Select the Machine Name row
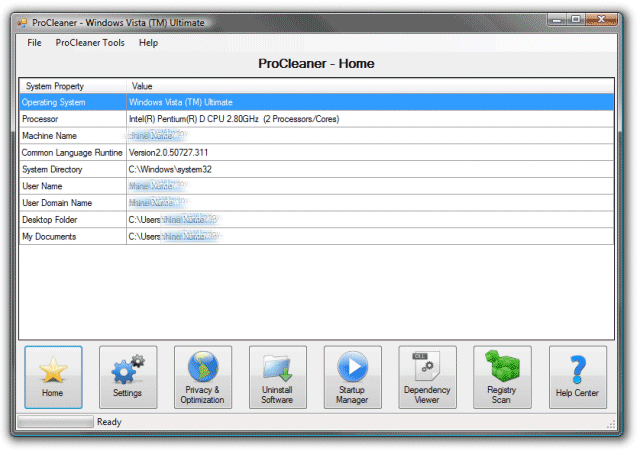640x451 pixels. pyautogui.click(x=317, y=136)
